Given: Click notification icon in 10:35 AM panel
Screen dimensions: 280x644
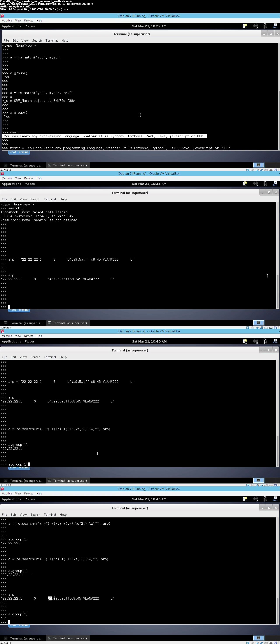Looking at the screenshot, I should tap(245, 184).
